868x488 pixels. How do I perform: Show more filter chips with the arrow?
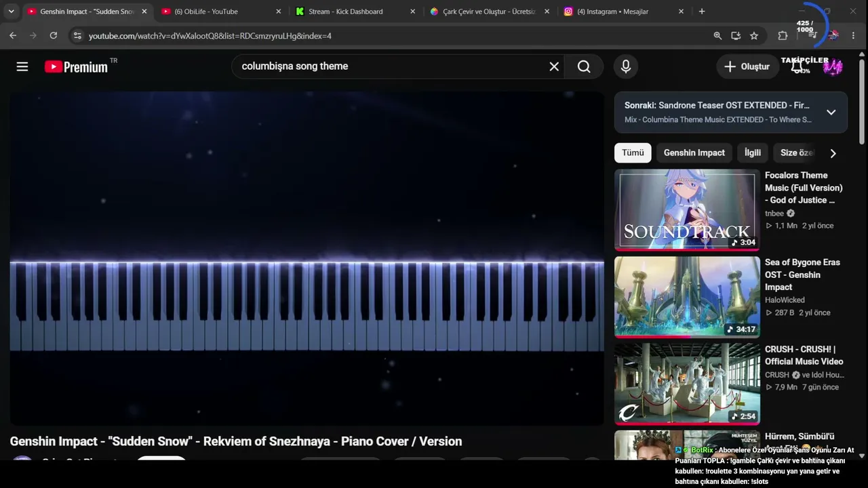(833, 153)
